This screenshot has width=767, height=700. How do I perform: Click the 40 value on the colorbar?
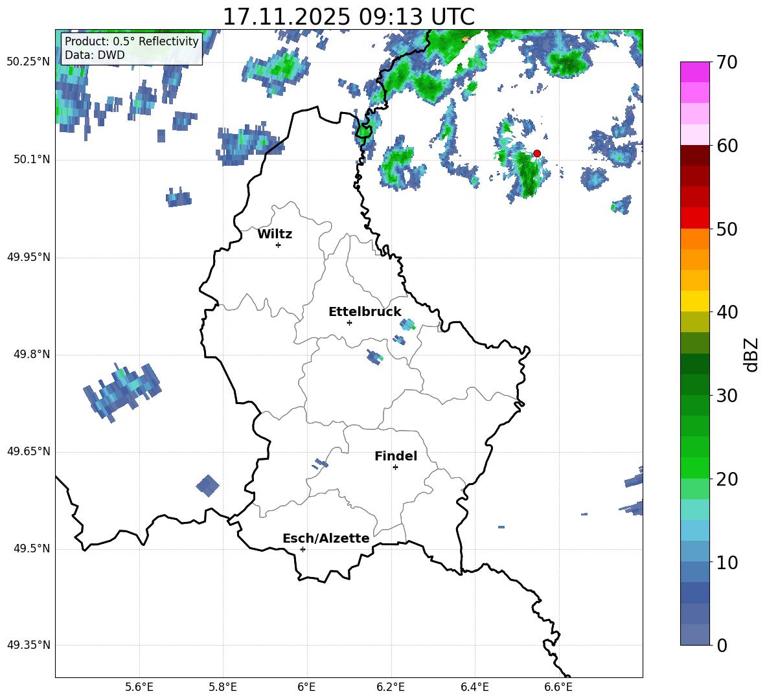coord(726,312)
